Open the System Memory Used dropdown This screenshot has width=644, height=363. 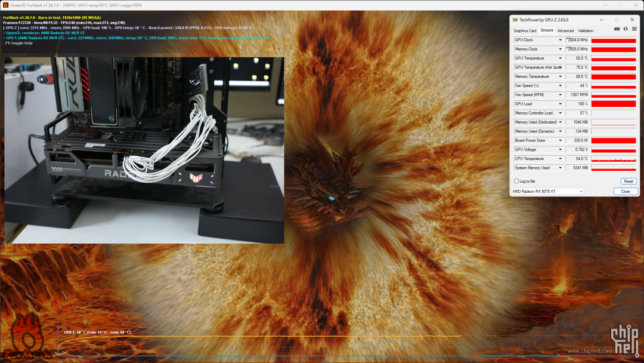(560, 168)
